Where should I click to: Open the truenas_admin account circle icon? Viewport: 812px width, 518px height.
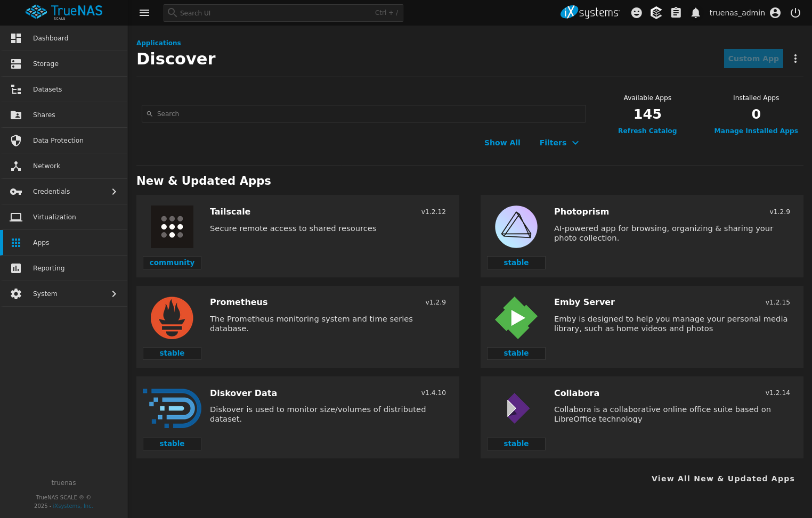(775, 12)
